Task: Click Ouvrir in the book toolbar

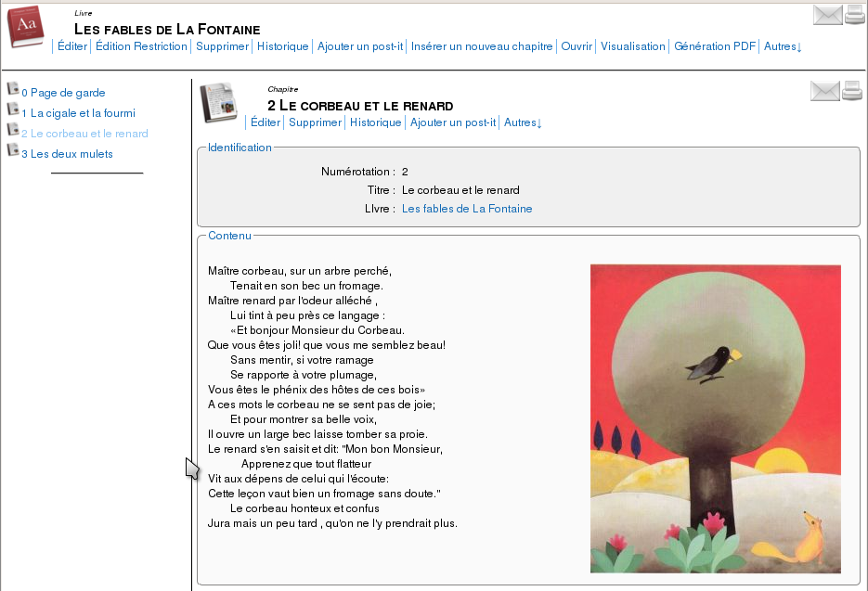Action: pos(577,46)
